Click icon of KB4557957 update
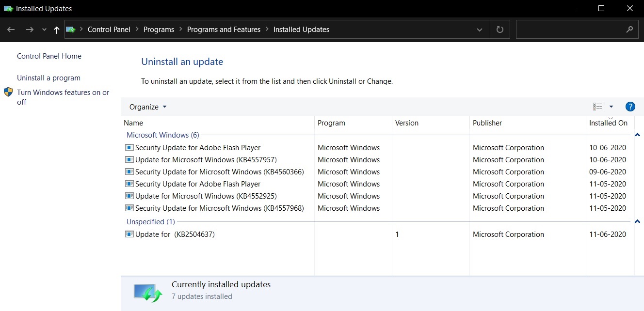Screen dimensions: 644x311 pyautogui.click(x=129, y=160)
